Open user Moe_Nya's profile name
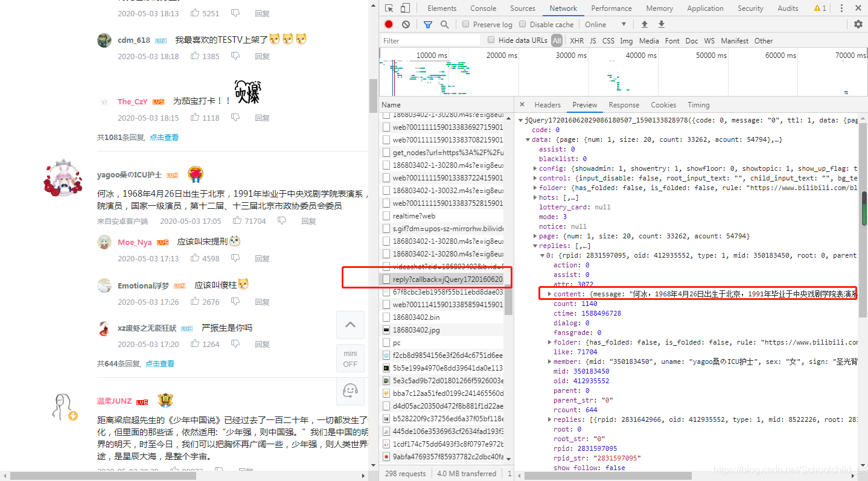 (x=135, y=242)
